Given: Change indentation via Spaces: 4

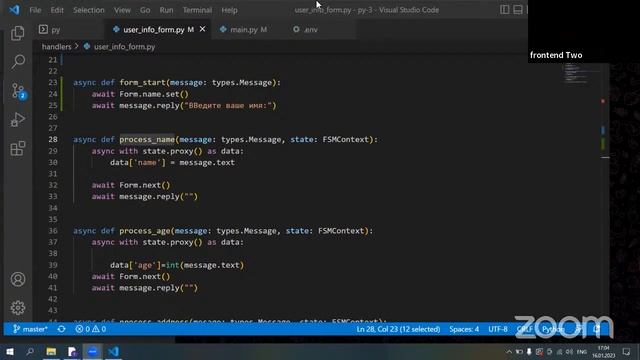Looking at the screenshot, I should 464,329.
